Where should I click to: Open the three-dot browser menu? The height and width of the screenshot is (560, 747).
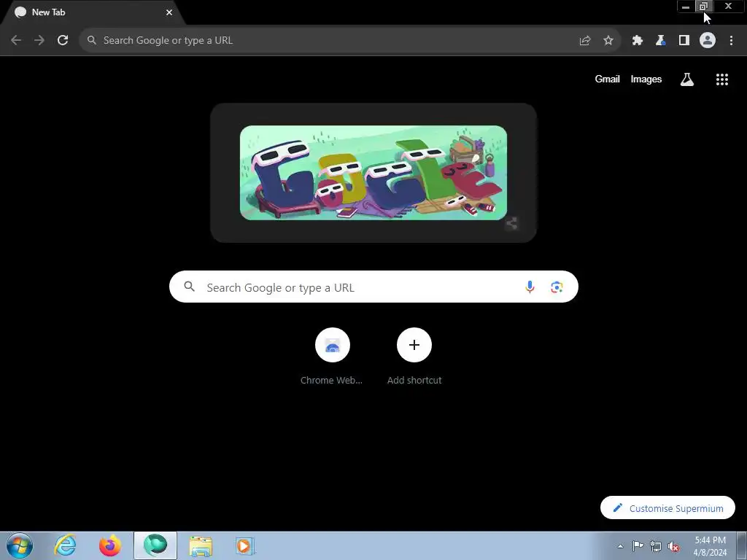tap(731, 41)
